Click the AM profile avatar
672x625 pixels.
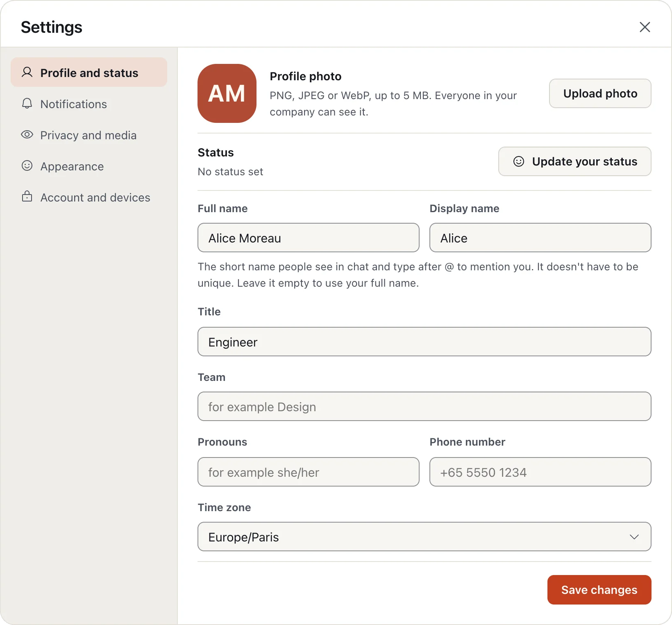tap(227, 93)
